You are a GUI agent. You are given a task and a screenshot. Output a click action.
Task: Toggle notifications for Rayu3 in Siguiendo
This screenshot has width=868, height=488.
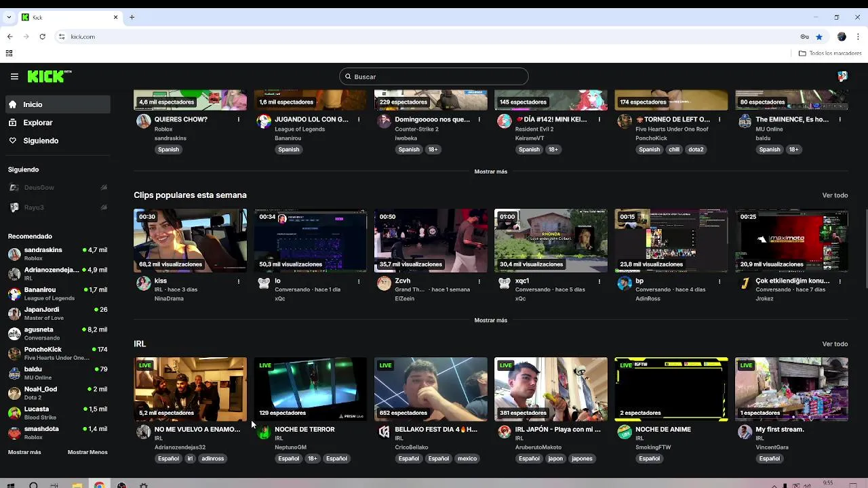104,207
